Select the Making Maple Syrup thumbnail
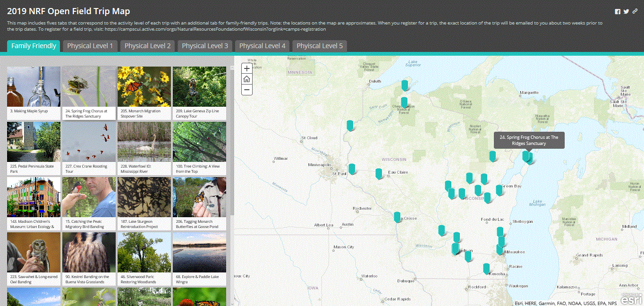Screen dimensions: 644x306 coord(34,92)
